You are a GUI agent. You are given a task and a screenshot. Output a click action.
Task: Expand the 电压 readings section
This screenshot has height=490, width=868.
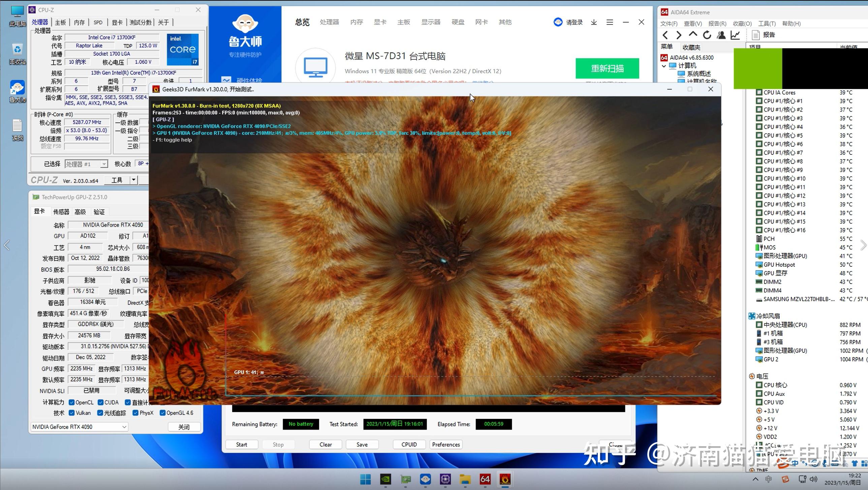(x=752, y=376)
